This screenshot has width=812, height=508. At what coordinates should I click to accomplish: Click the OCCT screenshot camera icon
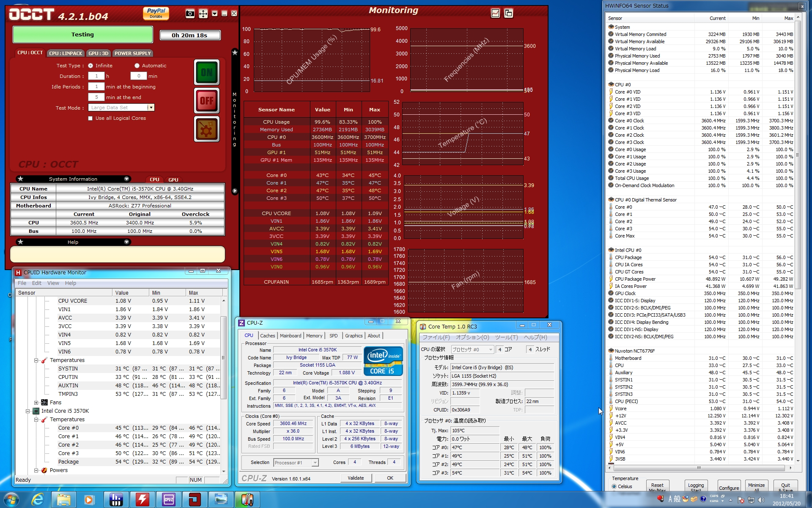190,14
